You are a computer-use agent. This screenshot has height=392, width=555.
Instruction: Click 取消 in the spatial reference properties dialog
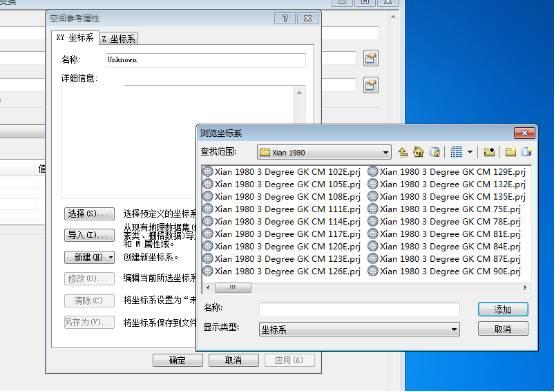tap(233, 360)
